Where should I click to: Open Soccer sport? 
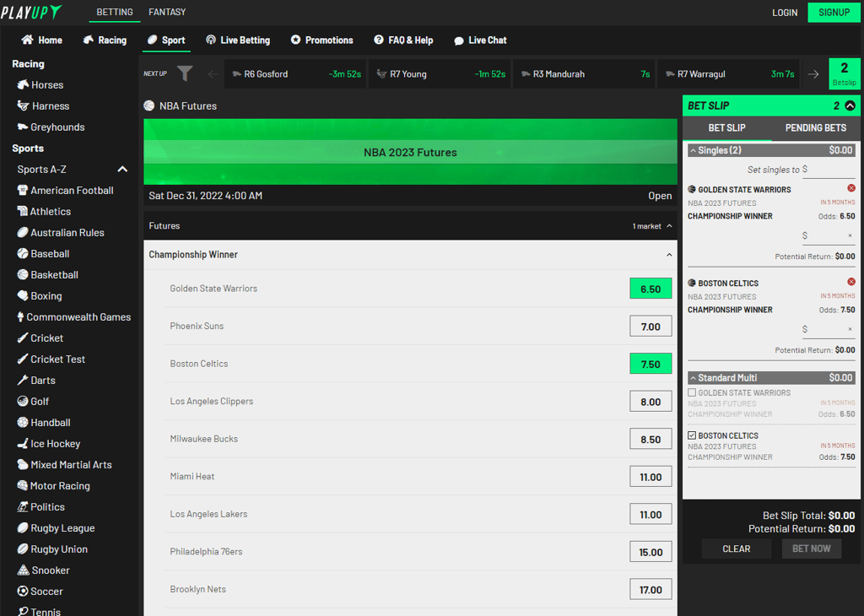click(40, 592)
